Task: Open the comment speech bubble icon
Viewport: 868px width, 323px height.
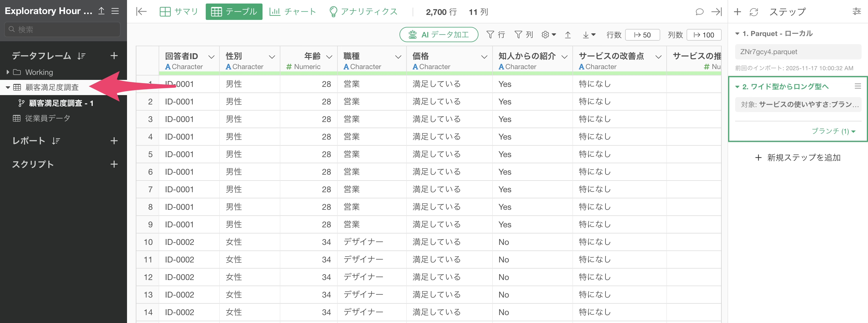Action: click(x=699, y=12)
